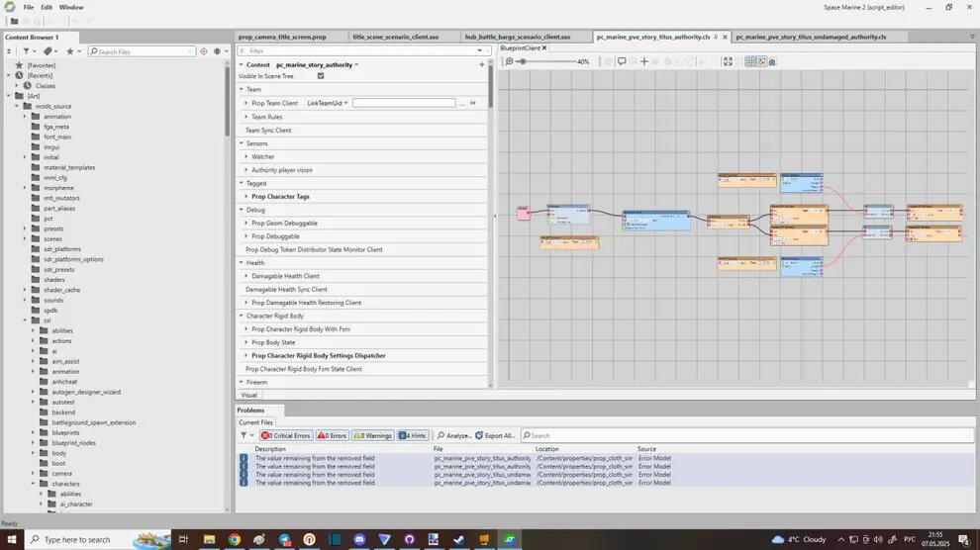The height and width of the screenshot is (550, 980).
Task: Collapse the Team section
Action: tap(242, 89)
